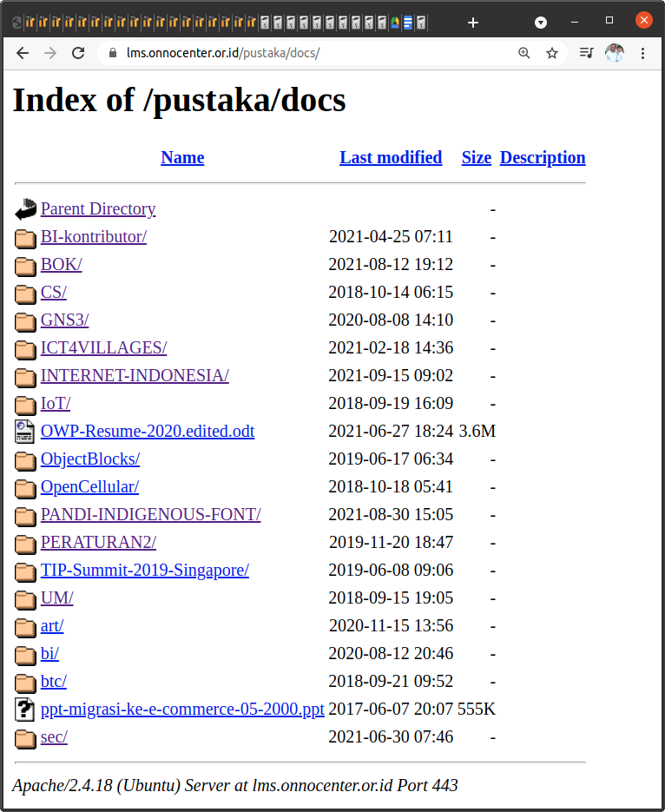Click the 2021-09-15 09:02 modified date
The height and width of the screenshot is (812, 665).
tap(391, 375)
